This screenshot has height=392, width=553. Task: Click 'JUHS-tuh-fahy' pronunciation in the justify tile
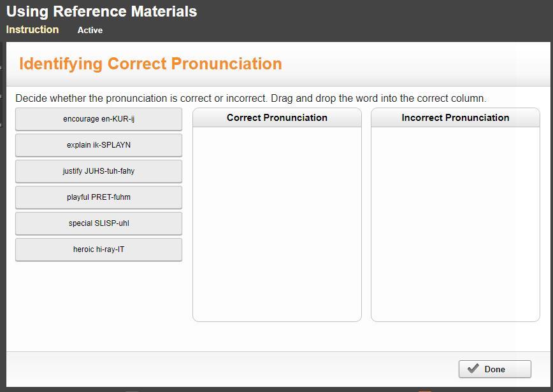coord(110,171)
